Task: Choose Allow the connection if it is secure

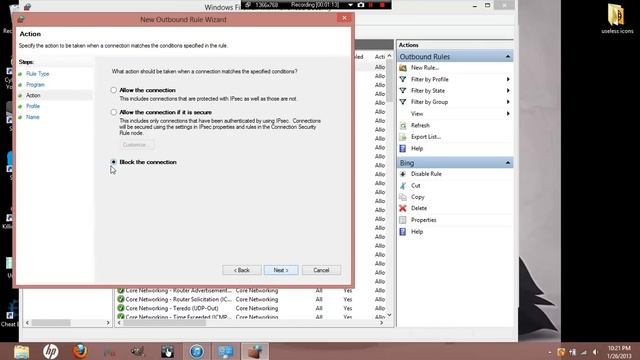Action: (x=113, y=112)
